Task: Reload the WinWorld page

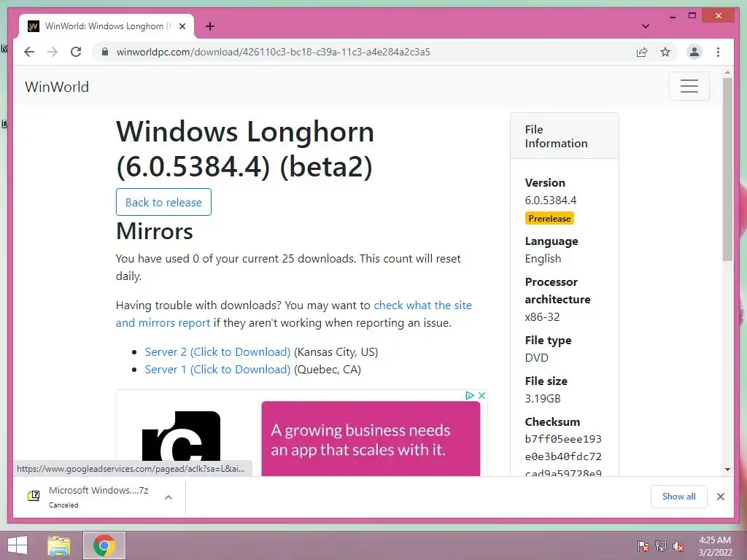Action: click(76, 52)
